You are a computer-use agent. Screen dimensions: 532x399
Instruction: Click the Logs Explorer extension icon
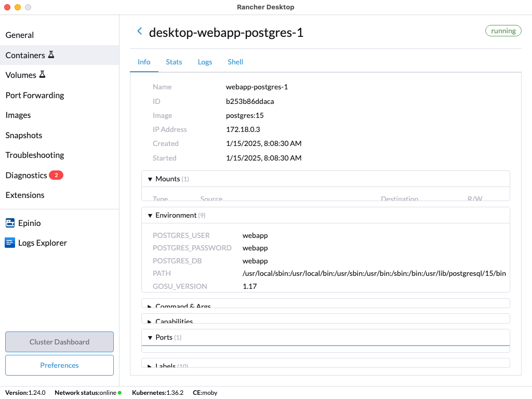(x=10, y=243)
